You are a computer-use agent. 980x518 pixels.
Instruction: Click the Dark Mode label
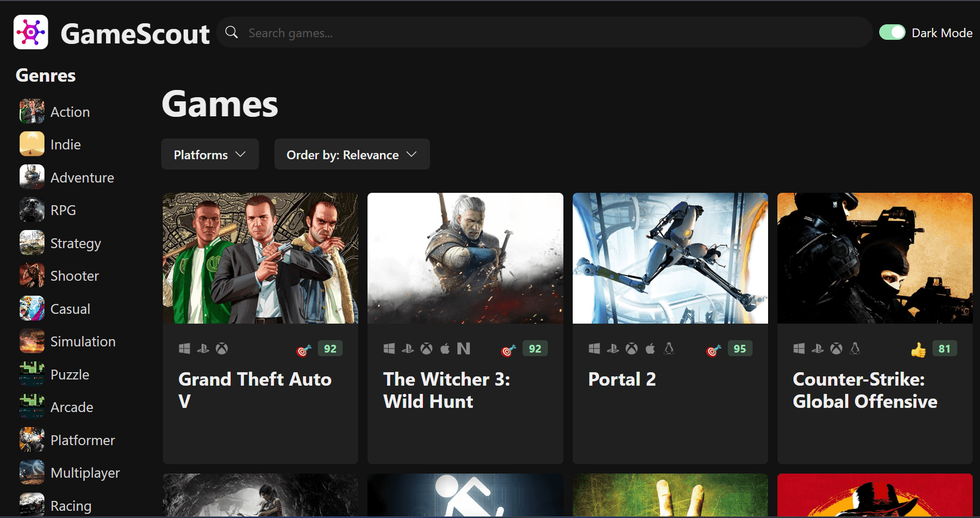coord(942,33)
